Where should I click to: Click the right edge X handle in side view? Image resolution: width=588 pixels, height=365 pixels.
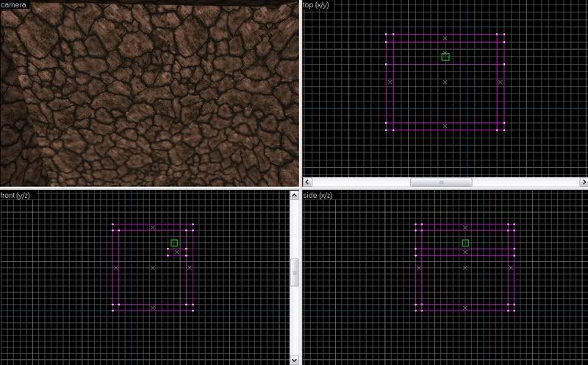coord(511,268)
